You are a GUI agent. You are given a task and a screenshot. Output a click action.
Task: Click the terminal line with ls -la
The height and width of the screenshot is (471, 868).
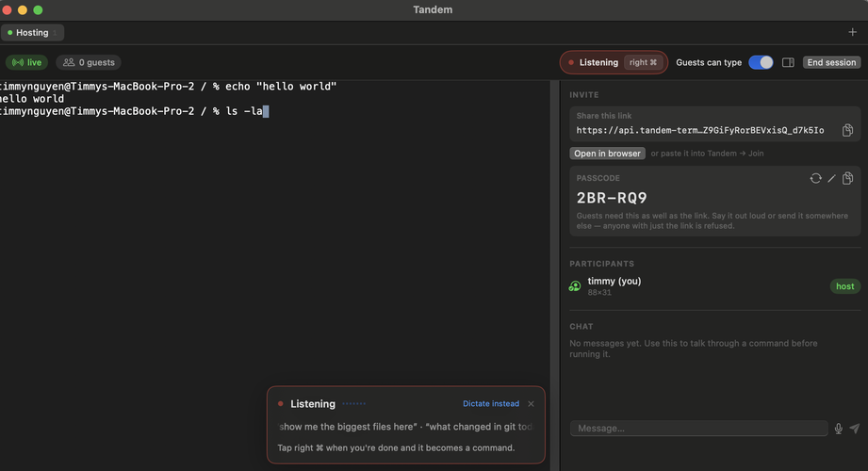[x=134, y=111]
